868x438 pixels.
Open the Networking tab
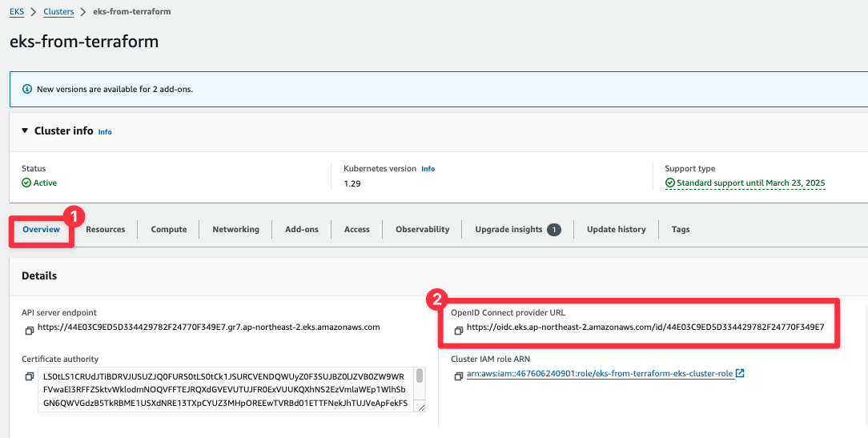pos(236,229)
